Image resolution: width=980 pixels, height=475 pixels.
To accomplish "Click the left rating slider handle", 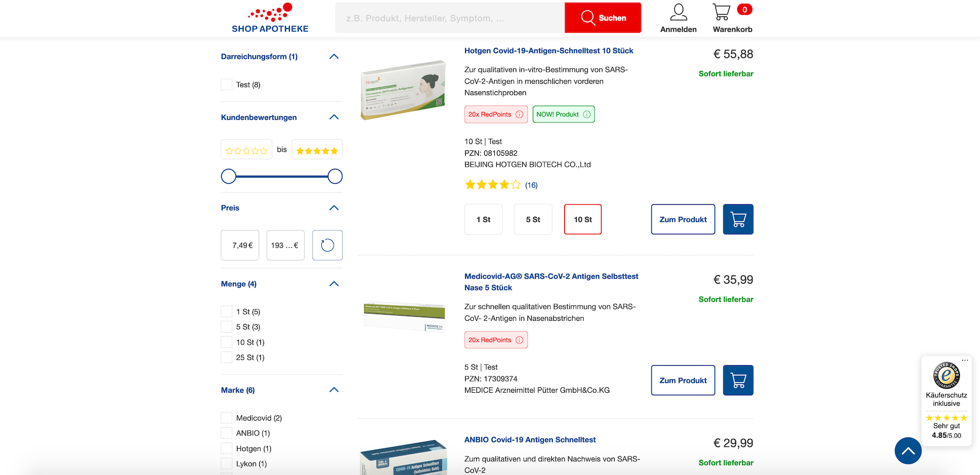I will click(x=229, y=176).
